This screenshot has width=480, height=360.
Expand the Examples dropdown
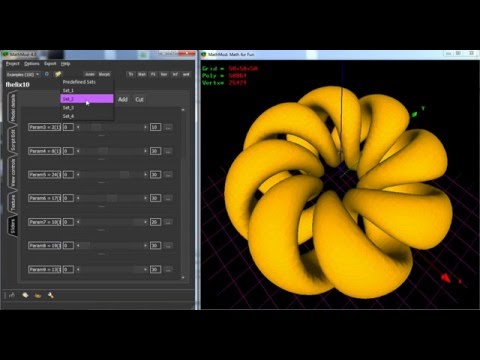(23, 74)
